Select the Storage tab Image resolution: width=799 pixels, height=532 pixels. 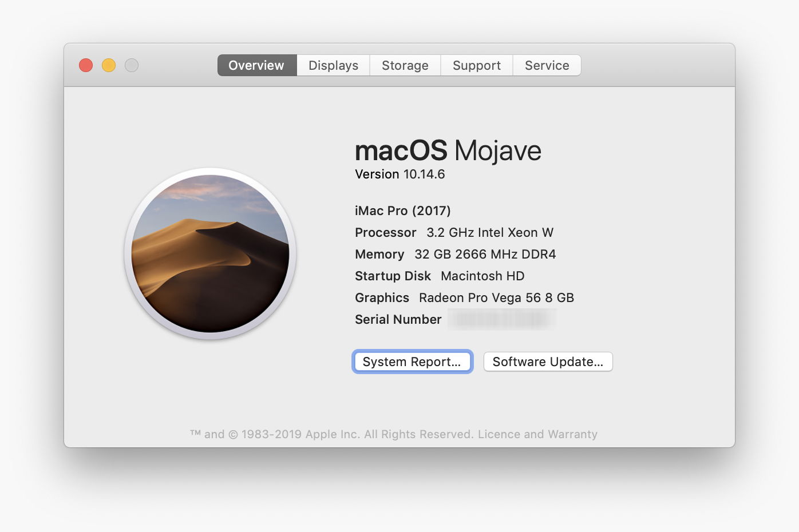click(405, 65)
